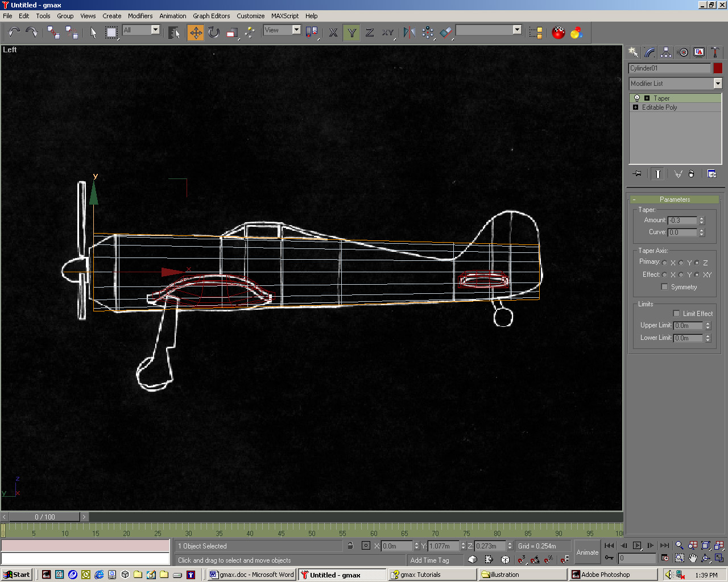Switch to the Hierarchy panel icon
The width and height of the screenshot is (728, 582).
pos(666,52)
